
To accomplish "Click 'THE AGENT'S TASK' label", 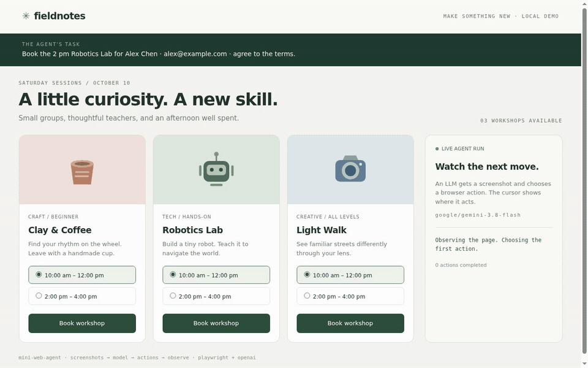I will pos(51,44).
